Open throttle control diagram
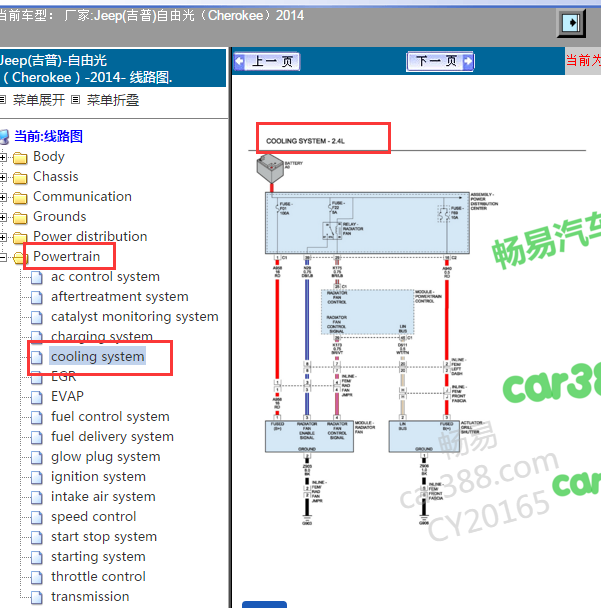Image resolution: width=601 pixels, height=608 pixels. tap(98, 577)
